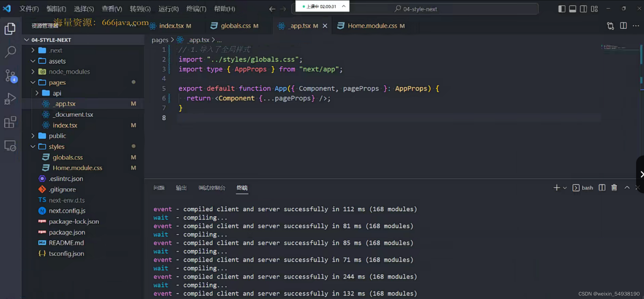
Task: Split the editor to the right
Action: click(623, 26)
